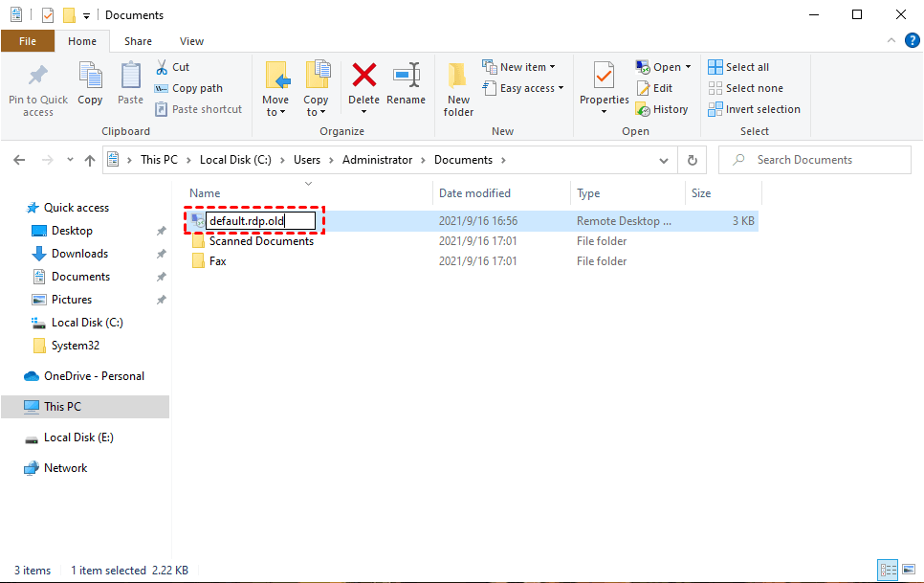Click New folder icon in title bar
Image resolution: width=924 pixels, height=583 pixels.
[x=69, y=14]
